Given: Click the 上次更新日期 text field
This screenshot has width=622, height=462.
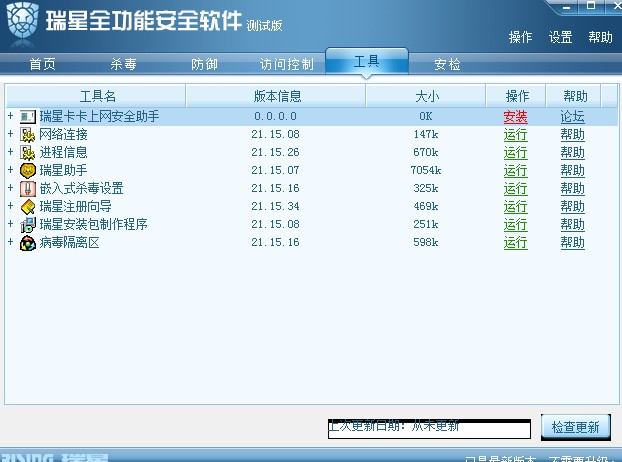Looking at the screenshot, I should [x=429, y=429].
